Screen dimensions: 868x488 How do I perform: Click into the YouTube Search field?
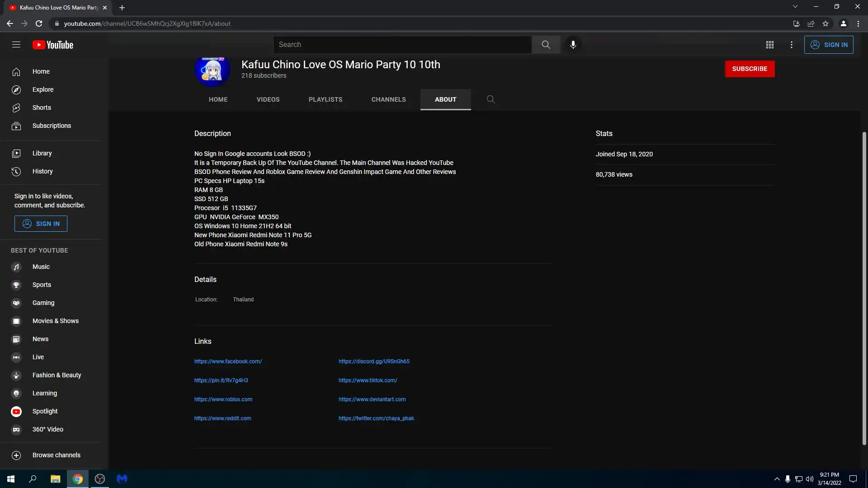(x=402, y=45)
